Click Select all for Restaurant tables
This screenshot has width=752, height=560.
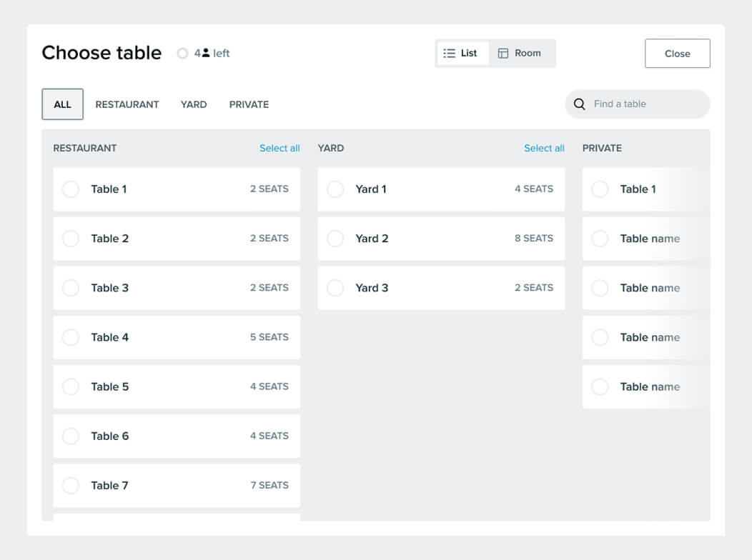[279, 149]
